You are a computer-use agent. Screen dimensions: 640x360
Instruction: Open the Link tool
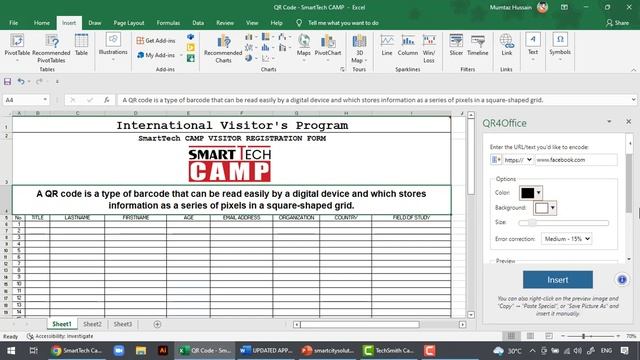coord(507,45)
